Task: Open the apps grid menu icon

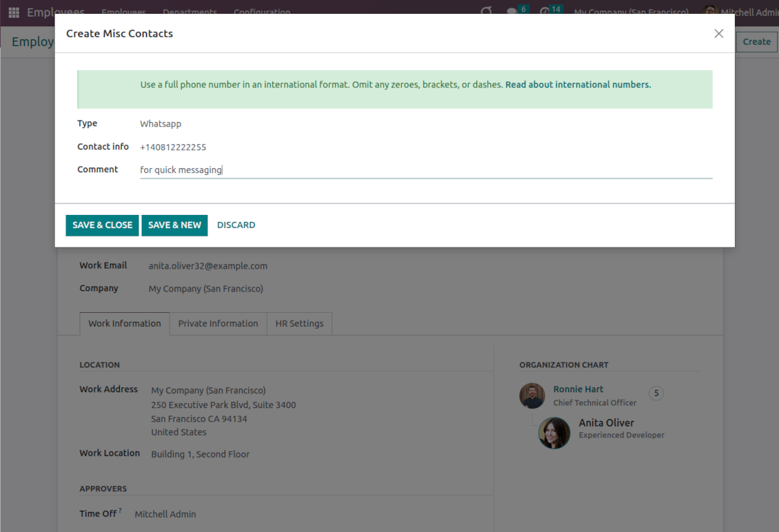Action: [x=14, y=12]
